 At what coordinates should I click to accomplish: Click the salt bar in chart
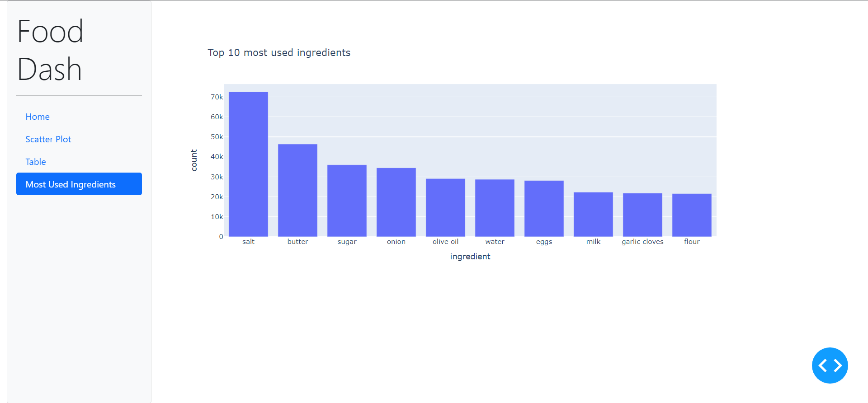click(248, 164)
